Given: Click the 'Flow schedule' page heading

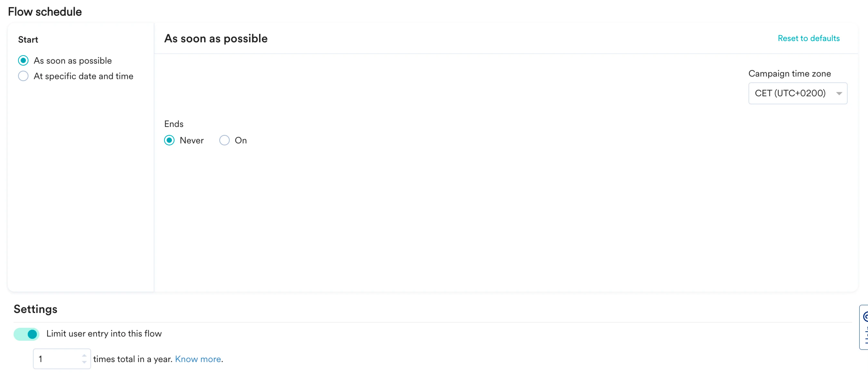Looking at the screenshot, I should click(45, 12).
